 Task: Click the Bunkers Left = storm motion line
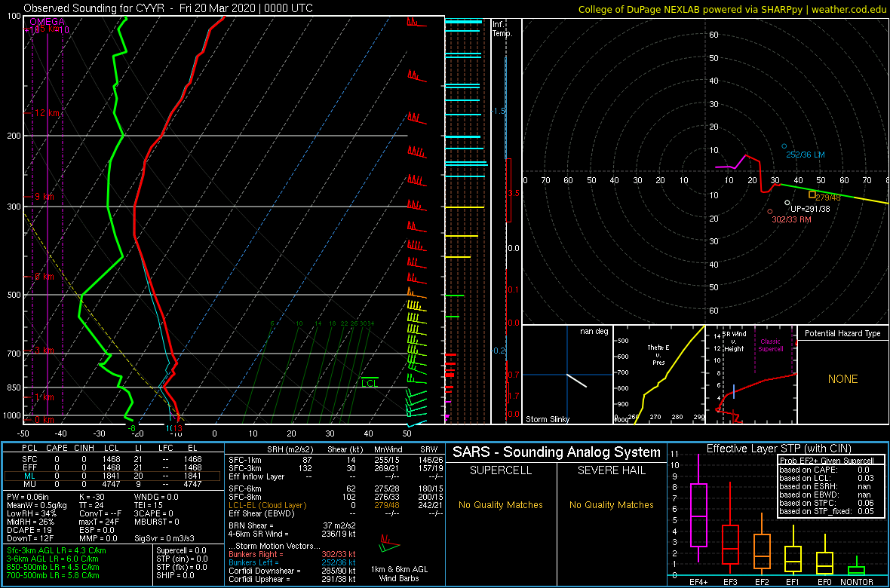[293, 563]
